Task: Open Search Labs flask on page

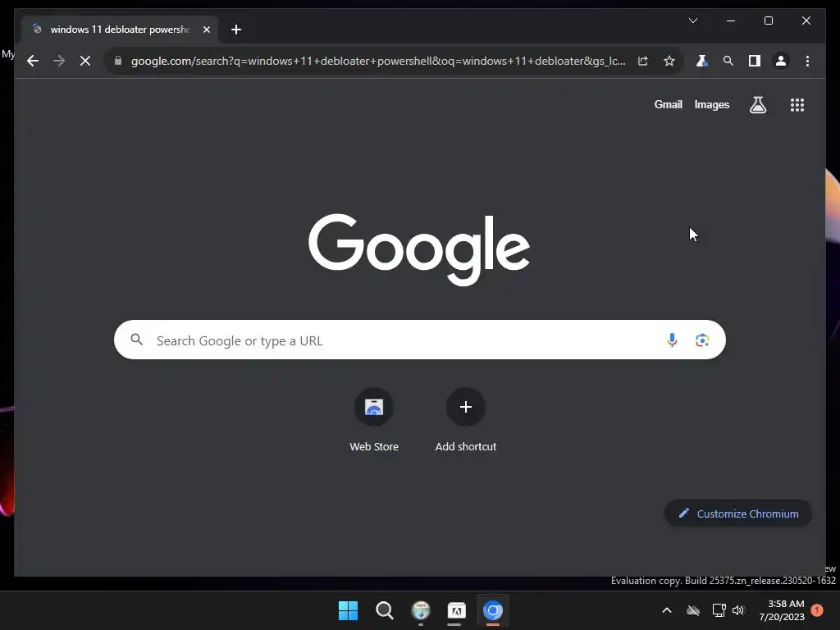Action: pyautogui.click(x=757, y=104)
